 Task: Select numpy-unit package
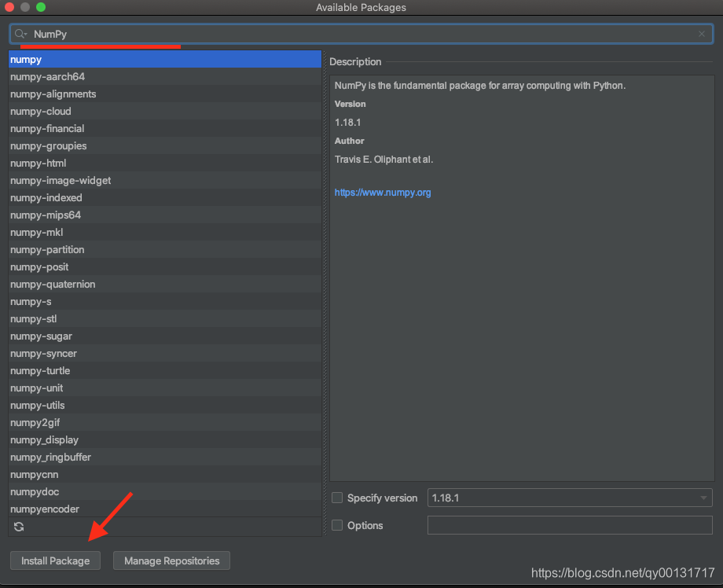(164, 388)
